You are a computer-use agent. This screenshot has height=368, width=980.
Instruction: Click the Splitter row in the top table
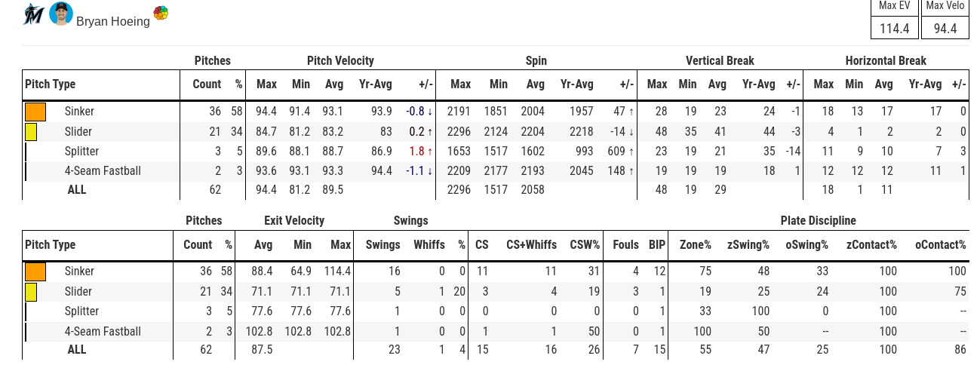coord(496,152)
